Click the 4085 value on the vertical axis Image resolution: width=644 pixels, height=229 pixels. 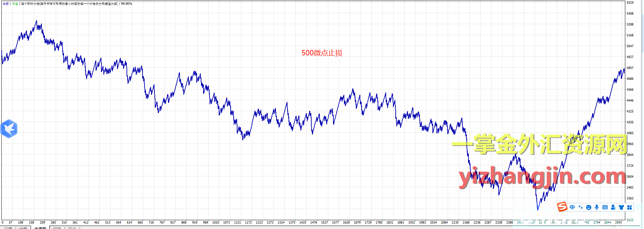point(630,133)
